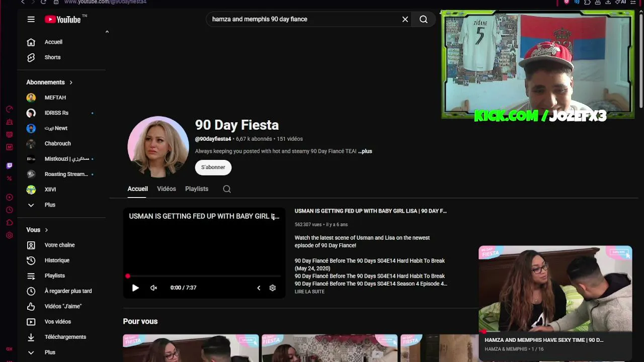
Task: Open the browser downloads icon
Action: pos(607,2)
